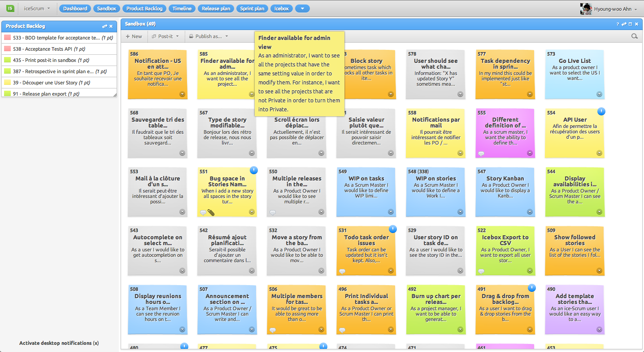Maximize the Sandbox panel
Image resolution: width=644 pixels, height=352 pixels.
tap(630, 24)
